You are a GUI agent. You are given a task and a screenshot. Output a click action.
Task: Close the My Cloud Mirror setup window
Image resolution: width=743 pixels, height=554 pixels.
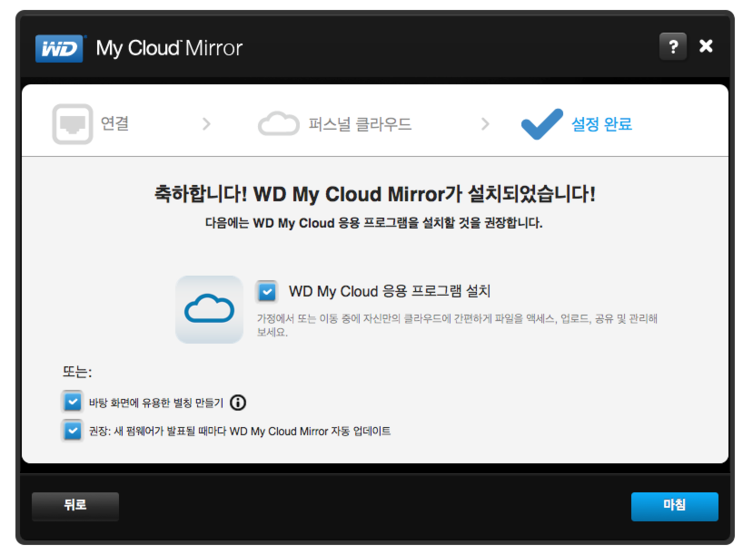pyautogui.click(x=706, y=46)
